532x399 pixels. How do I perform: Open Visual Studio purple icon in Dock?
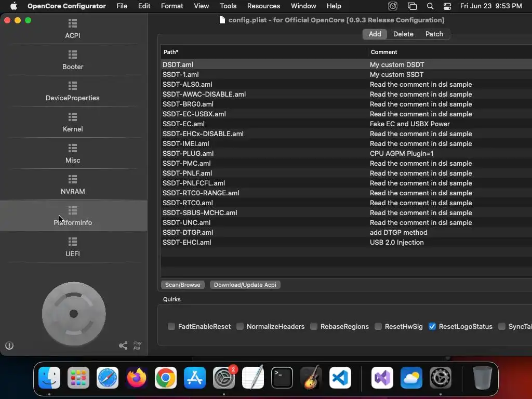click(x=382, y=378)
